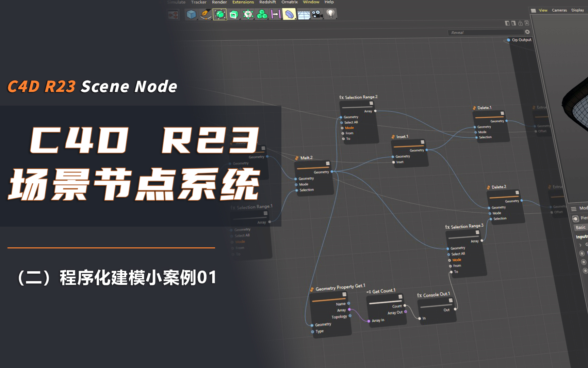Open Geometry Property Get.1 node menu icon

344,294
